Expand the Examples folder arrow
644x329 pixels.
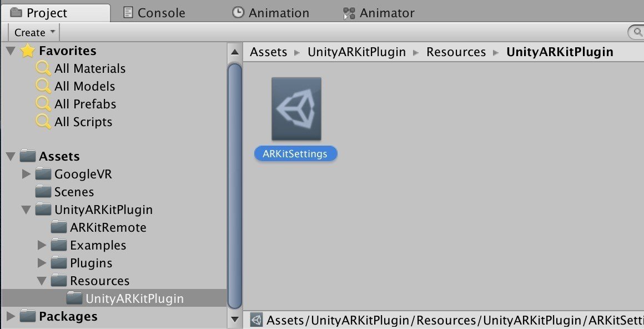42,245
